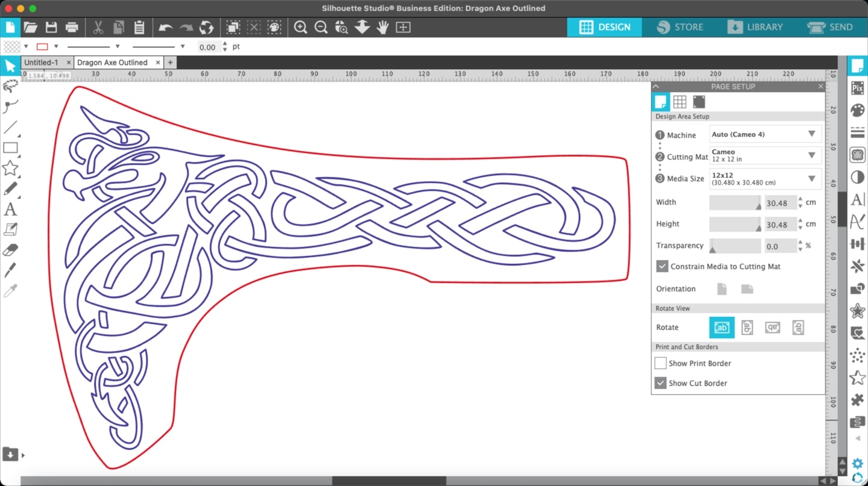Screen dimensions: 868x486
Task: Select the Eraser tool
Action: (10, 250)
